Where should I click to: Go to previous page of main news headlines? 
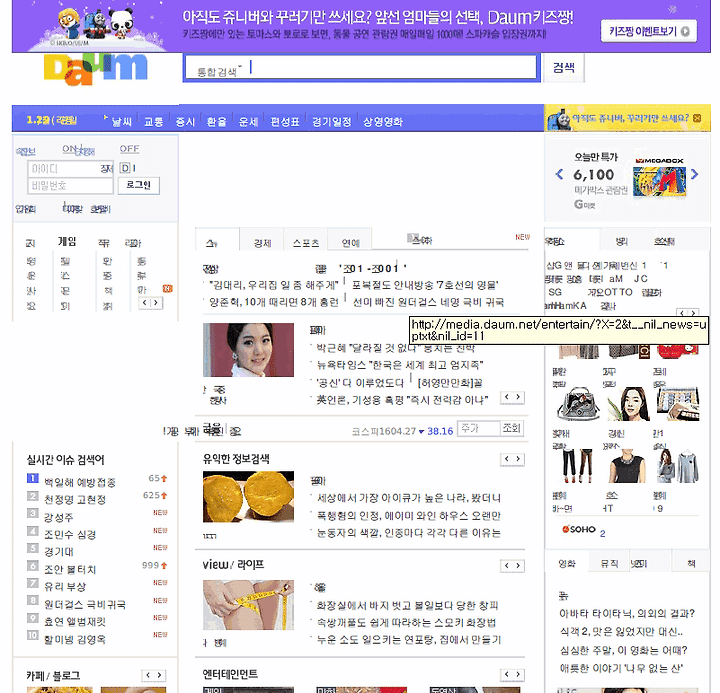506,397
